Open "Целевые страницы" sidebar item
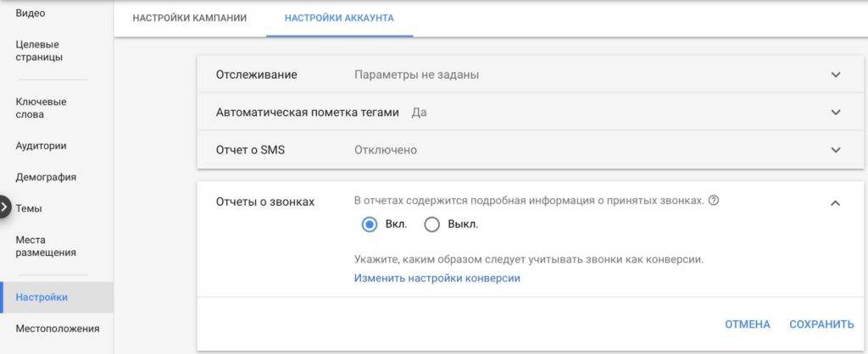Viewport: 868px width, 354px height. click(x=39, y=51)
